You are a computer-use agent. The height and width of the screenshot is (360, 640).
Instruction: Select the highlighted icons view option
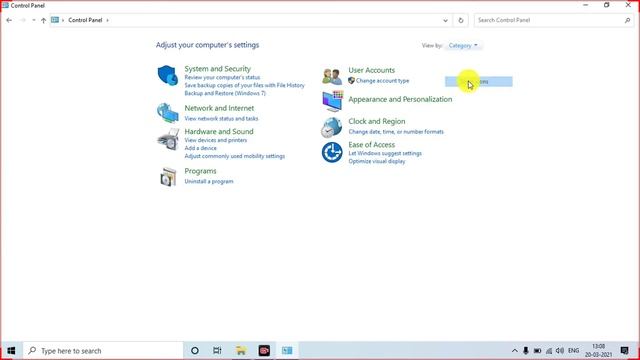pos(479,82)
